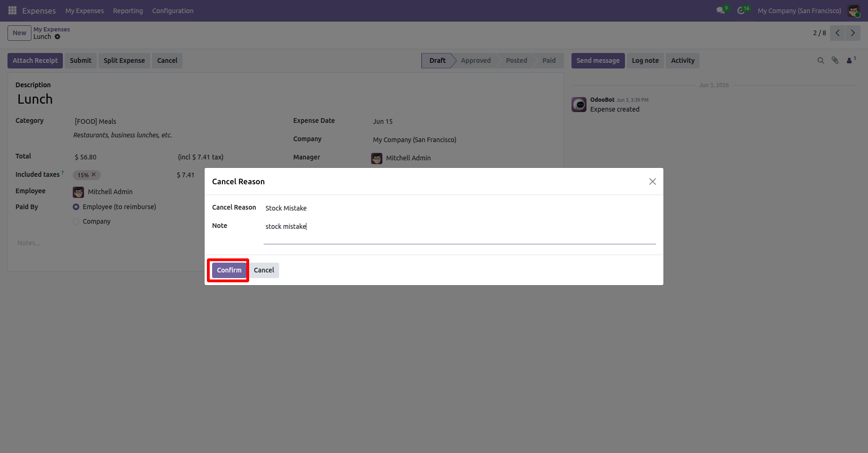Show the Included taxes help tooltip
Image resolution: width=868 pixels, height=453 pixels.
coord(62,173)
